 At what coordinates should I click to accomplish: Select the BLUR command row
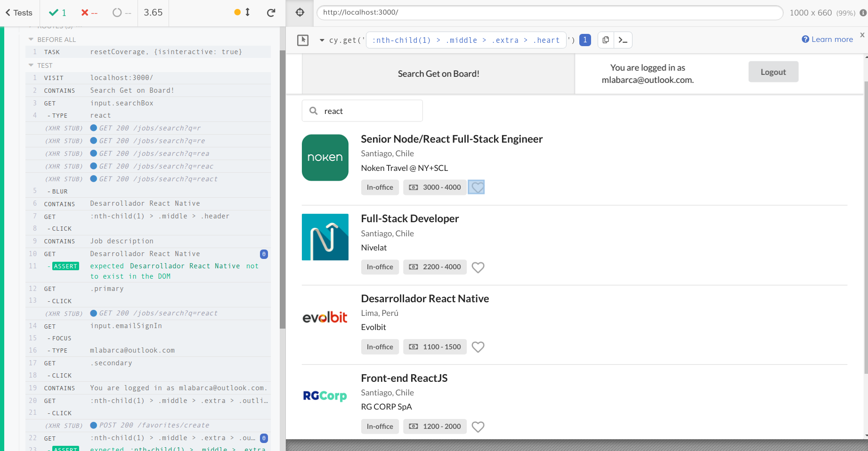(x=148, y=191)
